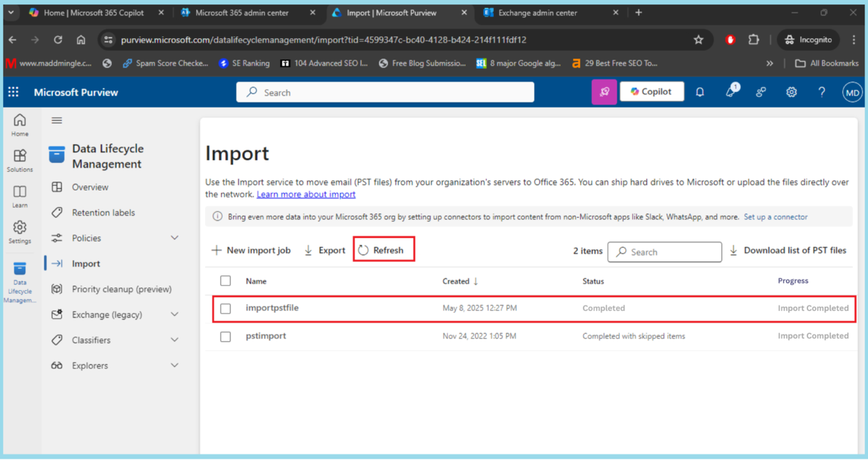Click the import jobs Search field
The image size is (868, 460).
tap(665, 252)
